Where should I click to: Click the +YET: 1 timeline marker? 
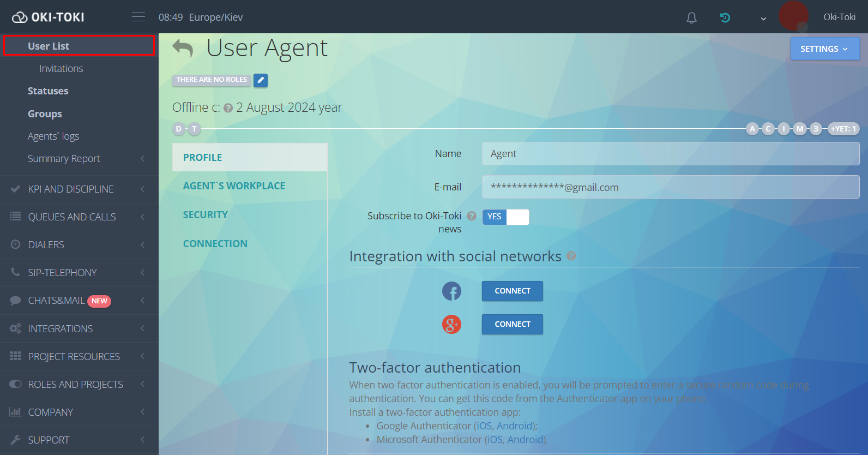point(843,129)
